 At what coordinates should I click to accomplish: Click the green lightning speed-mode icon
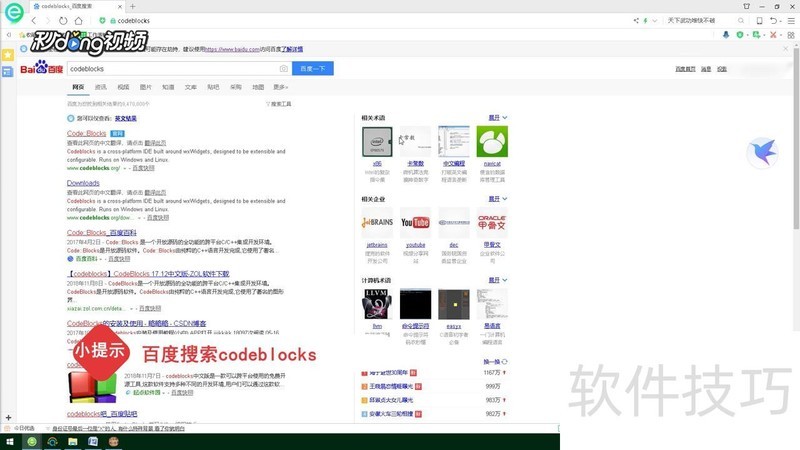point(645,21)
